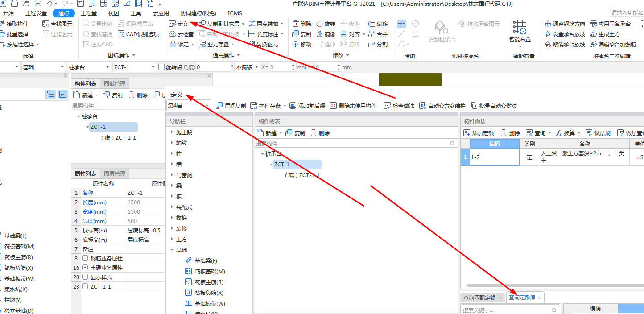Click 云检查 cloud check tool
Screen dimensions: 644x314
[182, 34]
